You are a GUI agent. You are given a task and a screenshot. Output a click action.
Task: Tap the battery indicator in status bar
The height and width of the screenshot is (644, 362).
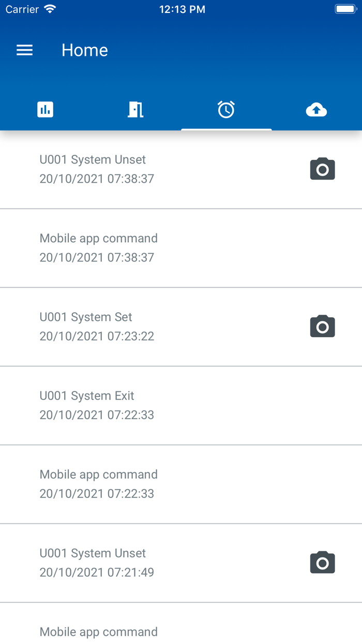[345, 8]
